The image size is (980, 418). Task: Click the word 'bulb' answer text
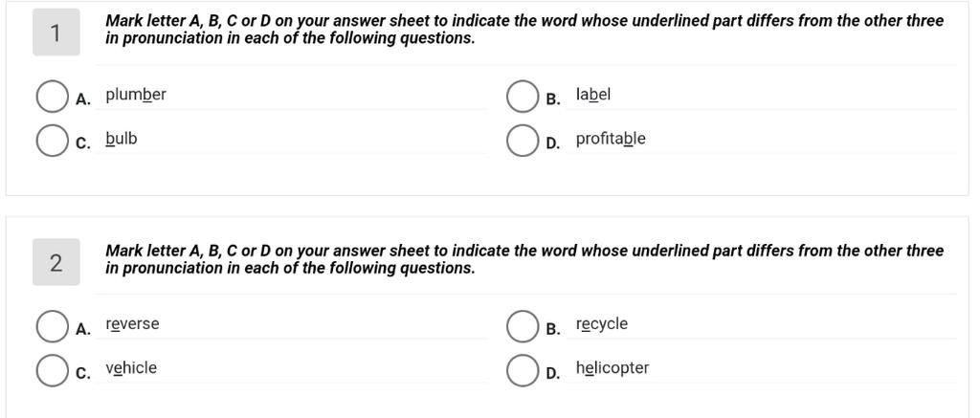pos(122,139)
